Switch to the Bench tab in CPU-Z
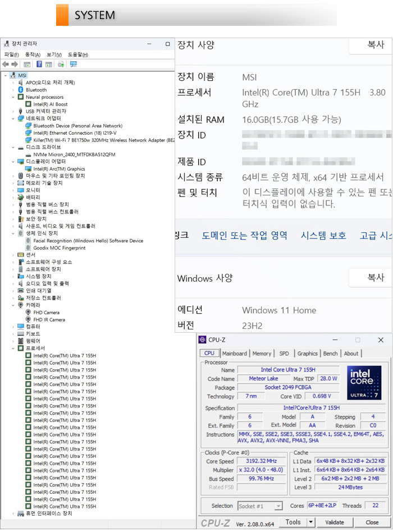 coord(330,353)
